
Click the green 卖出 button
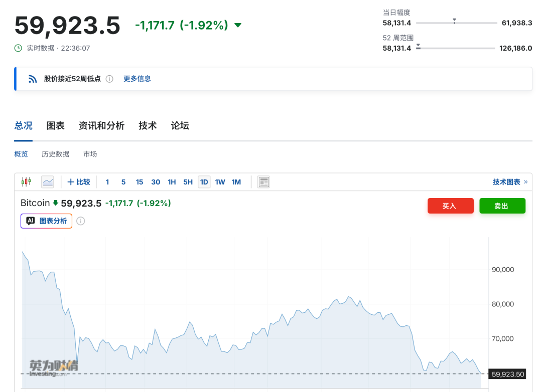502,206
